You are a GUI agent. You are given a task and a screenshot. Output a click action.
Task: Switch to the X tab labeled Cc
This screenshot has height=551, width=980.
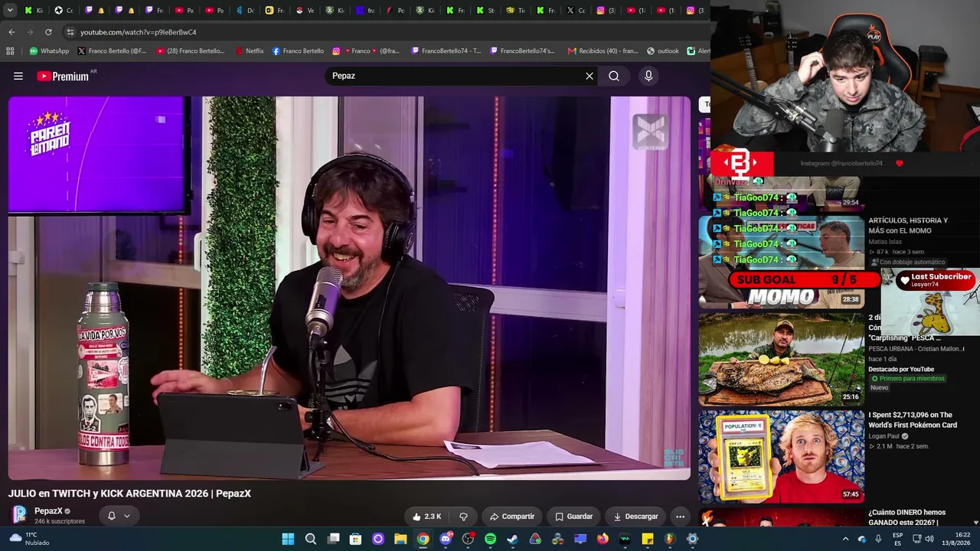point(576,11)
